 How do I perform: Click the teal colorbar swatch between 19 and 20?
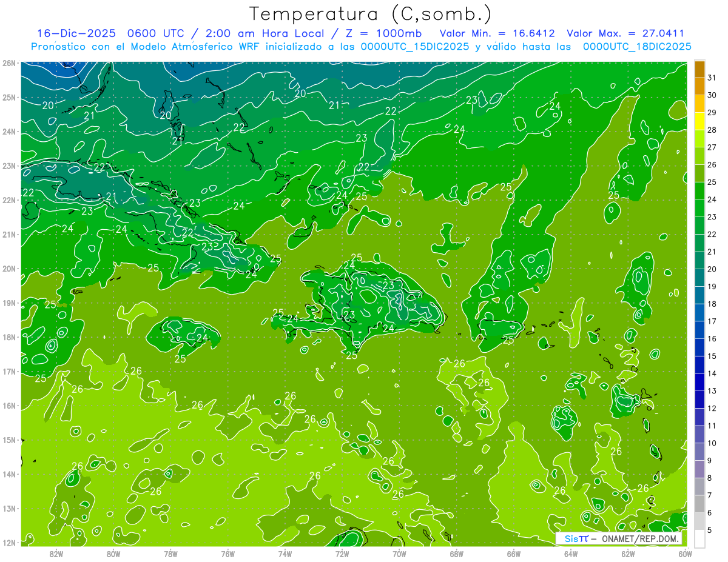pos(700,278)
